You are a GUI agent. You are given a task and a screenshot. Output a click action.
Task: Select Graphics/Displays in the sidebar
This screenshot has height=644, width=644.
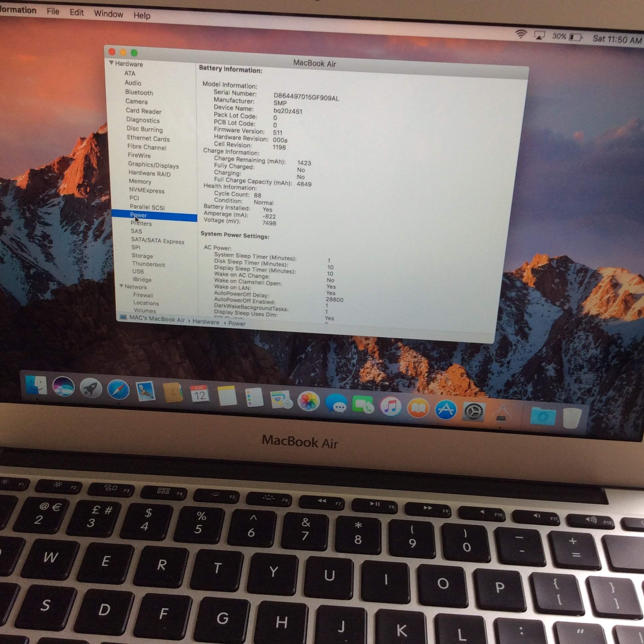pos(154,165)
